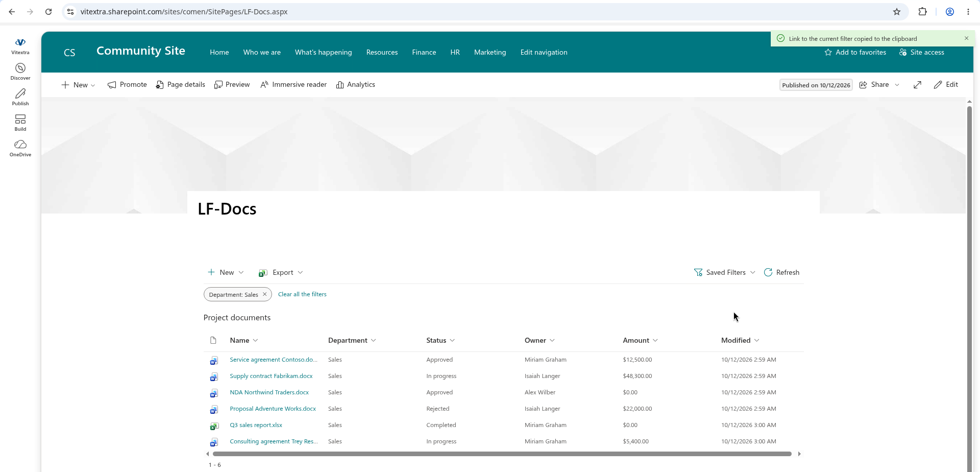Dismiss the clipboard notification
Screen dimensions: 980x472
966,38
